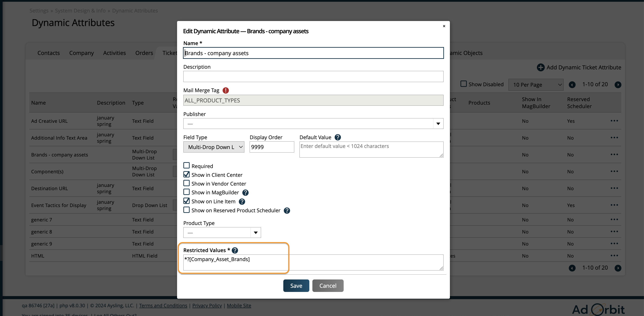The height and width of the screenshot is (316, 644).
Task: Enable the Required checkbox
Action: (x=186, y=166)
